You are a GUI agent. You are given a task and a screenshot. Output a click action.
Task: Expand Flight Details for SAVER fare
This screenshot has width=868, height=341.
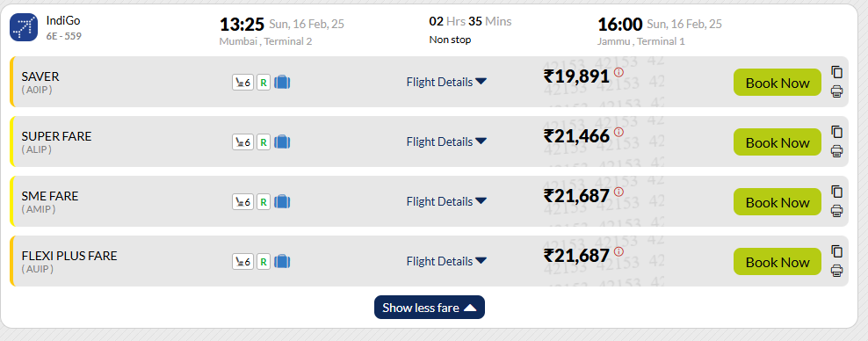446,82
